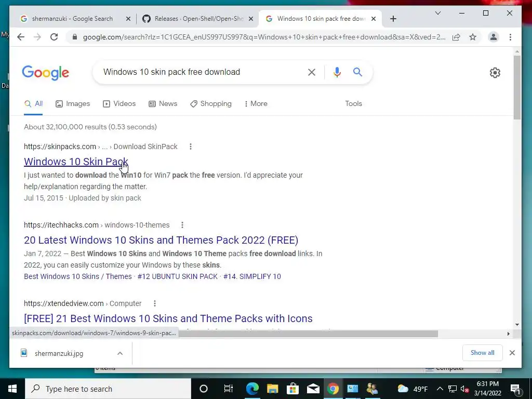Open Task View on taskbar
This screenshot has width=532, height=399.
click(229, 389)
